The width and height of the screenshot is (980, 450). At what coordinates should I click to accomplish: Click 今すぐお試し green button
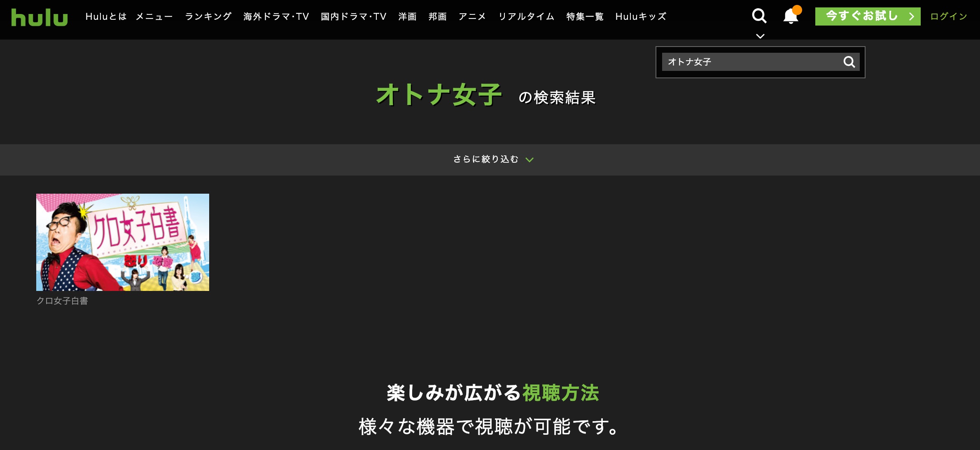click(x=861, y=16)
